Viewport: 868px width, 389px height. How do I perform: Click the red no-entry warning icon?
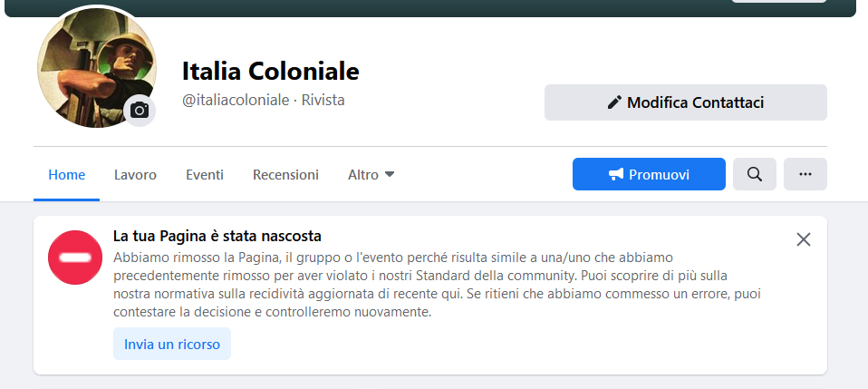75,258
